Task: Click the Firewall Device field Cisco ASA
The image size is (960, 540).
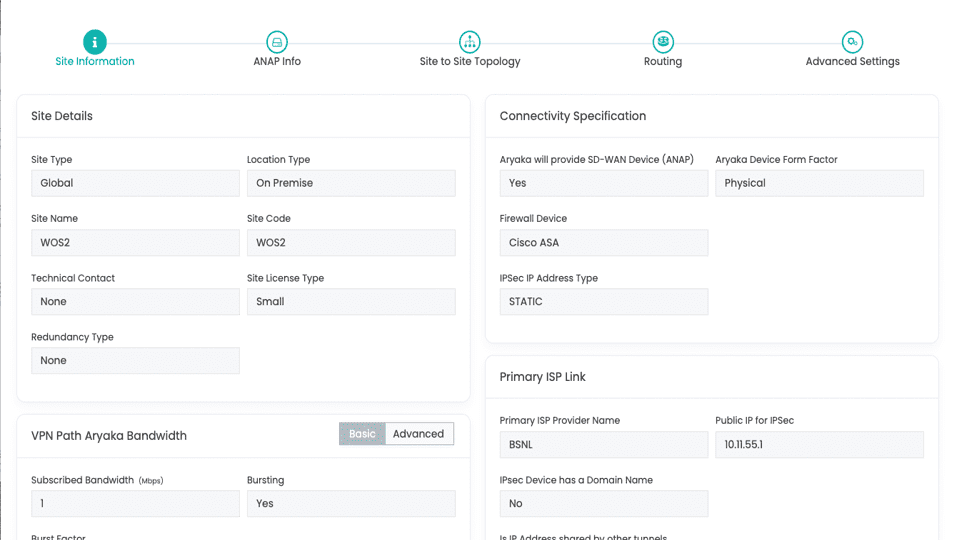Action: [604, 242]
